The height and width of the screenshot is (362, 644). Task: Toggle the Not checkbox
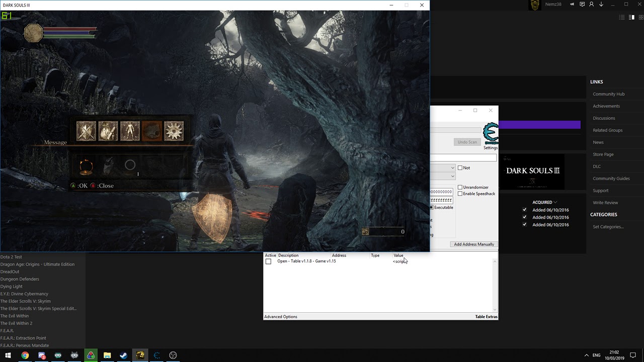[x=460, y=168]
